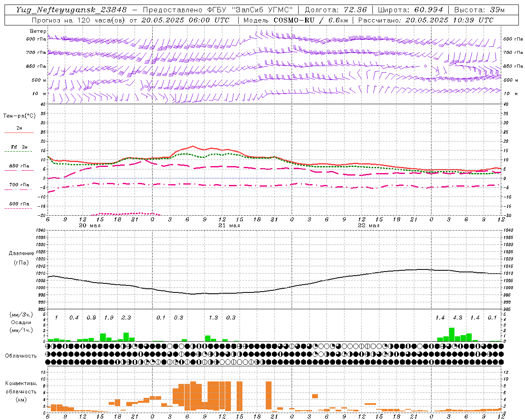The image size is (525, 420).
Task: Click the 0.4 three-hour precipitation value
Action: point(74,317)
